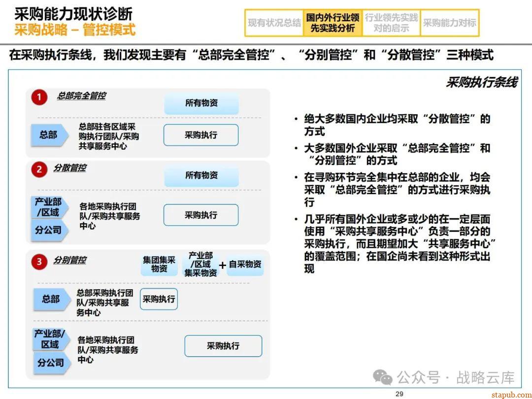Click the red number 2 circle
The width and height of the screenshot is (532, 399).
pyautogui.click(x=39, y=169)
